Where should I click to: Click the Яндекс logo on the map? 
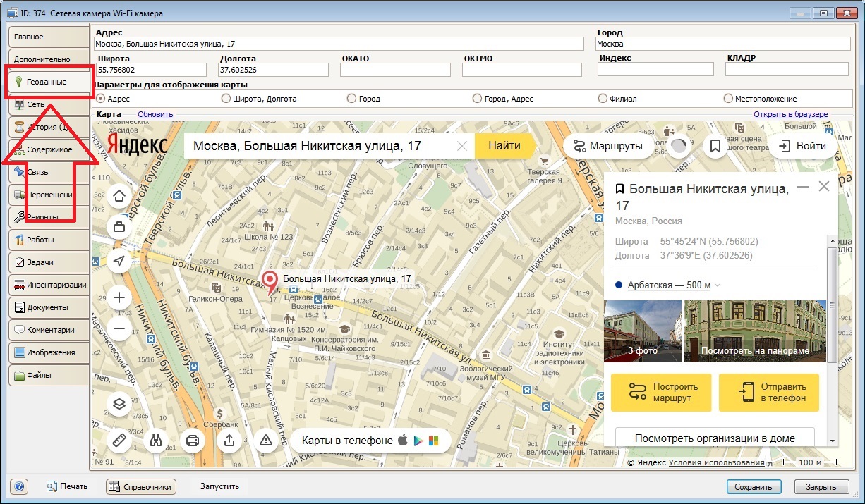click(x=137, y=145)
